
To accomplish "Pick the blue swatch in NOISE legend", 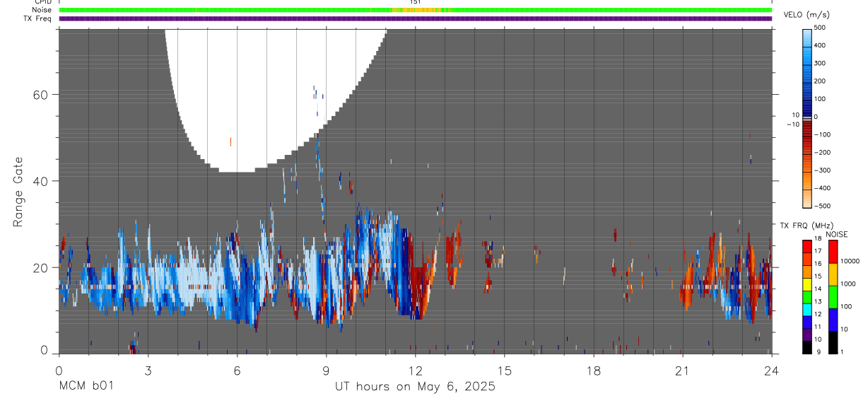I will click(833, 319).
